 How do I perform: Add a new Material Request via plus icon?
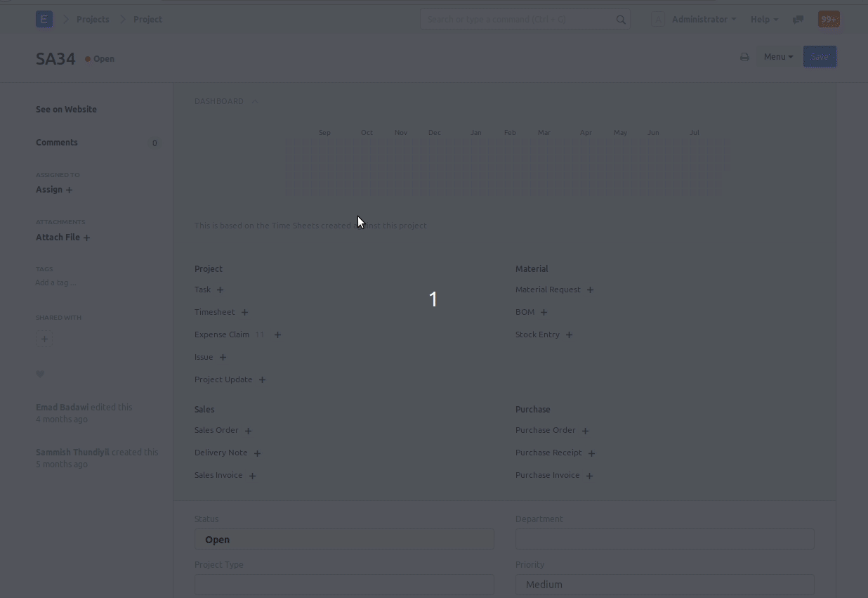(x=590, y=290)
